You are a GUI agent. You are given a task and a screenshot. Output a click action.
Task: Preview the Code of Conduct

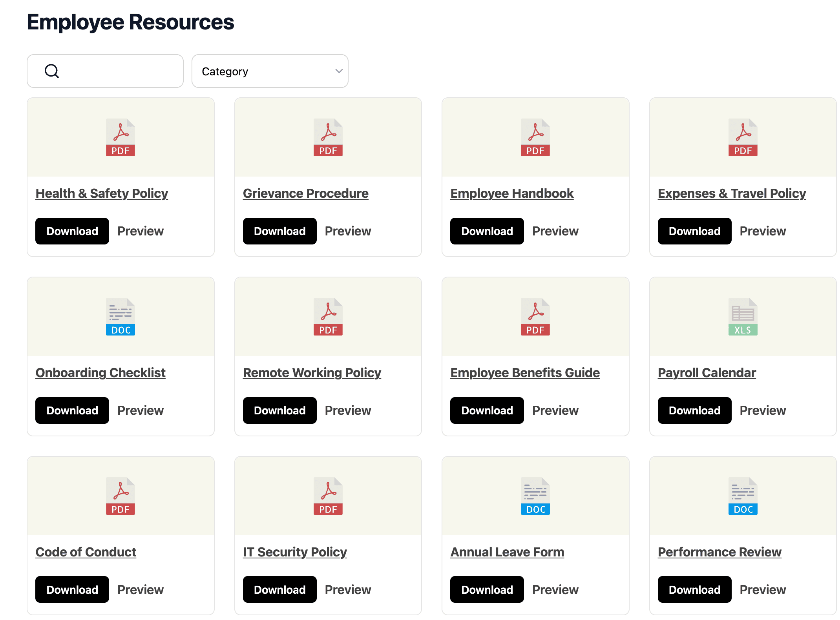coord(141,589)
